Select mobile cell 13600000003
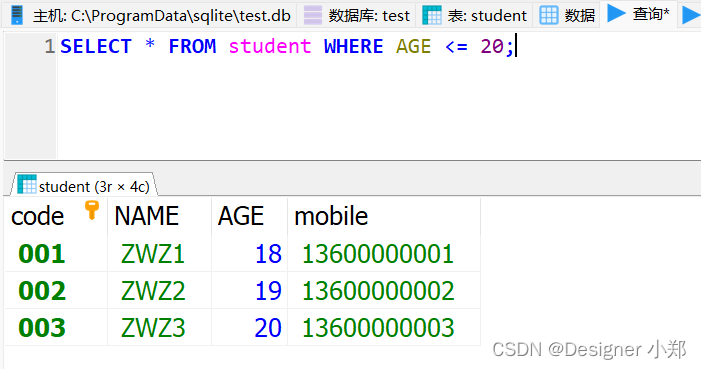Screen dimensions: 701x369 coord(384,327)
